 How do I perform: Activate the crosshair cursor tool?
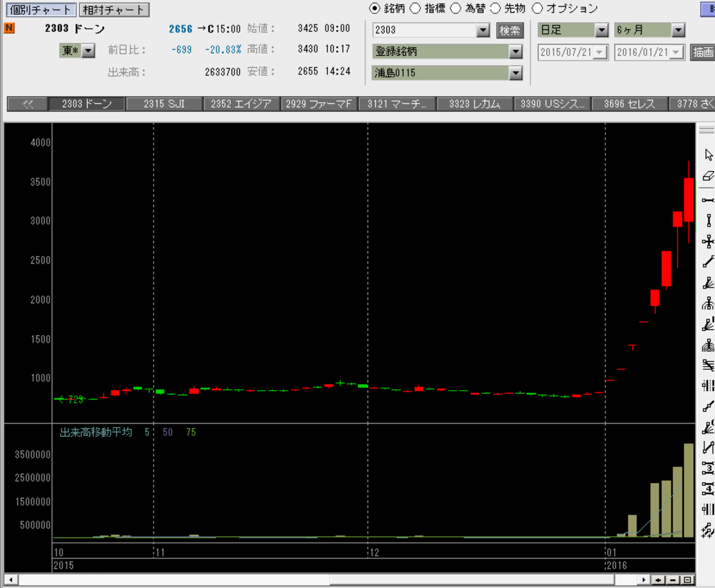(x=708, y=241)
